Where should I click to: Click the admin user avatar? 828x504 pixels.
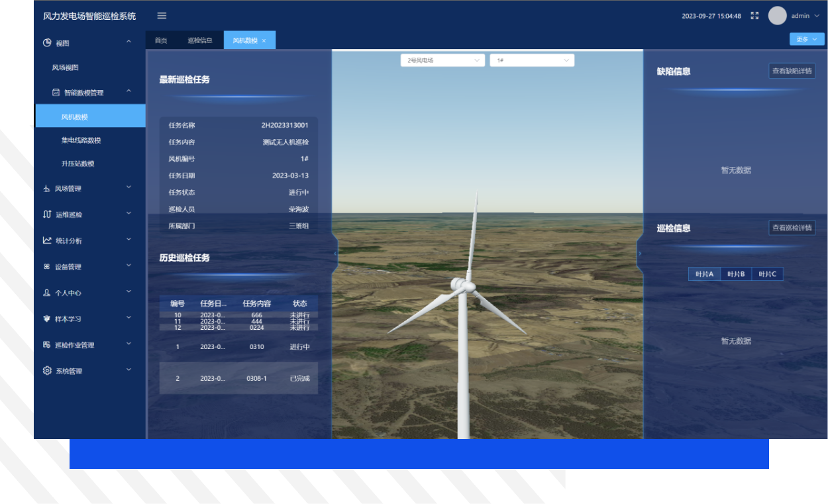[x=777, y=16]
